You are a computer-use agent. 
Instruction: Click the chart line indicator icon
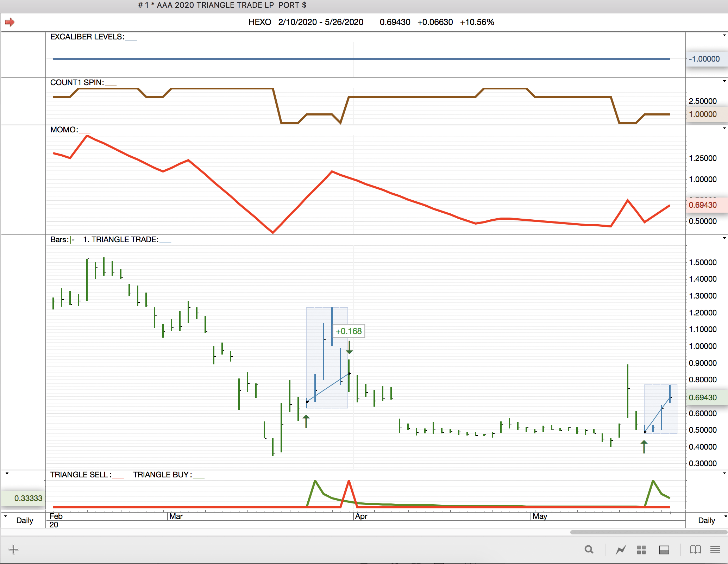(621, 550)
